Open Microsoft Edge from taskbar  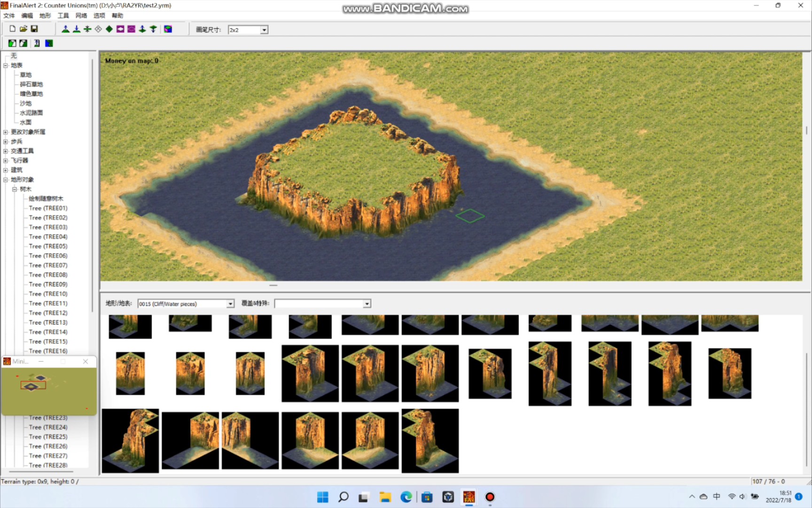tap(406, 497)
